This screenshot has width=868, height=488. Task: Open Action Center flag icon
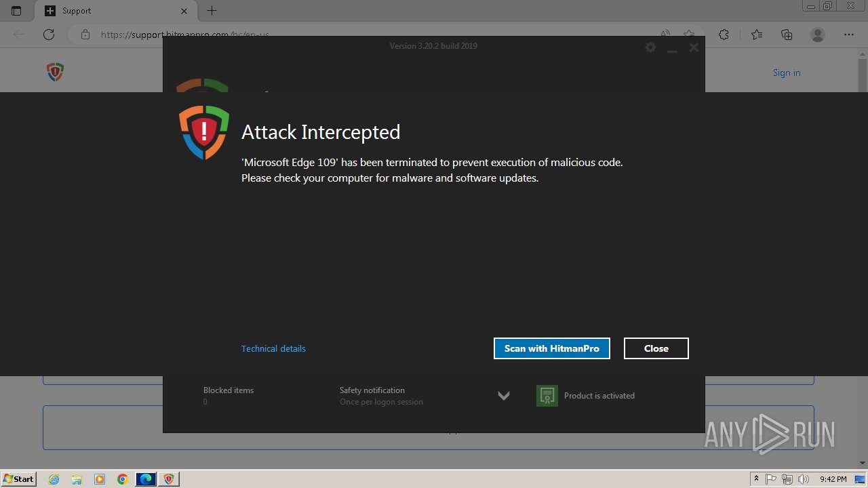(772, 479)
